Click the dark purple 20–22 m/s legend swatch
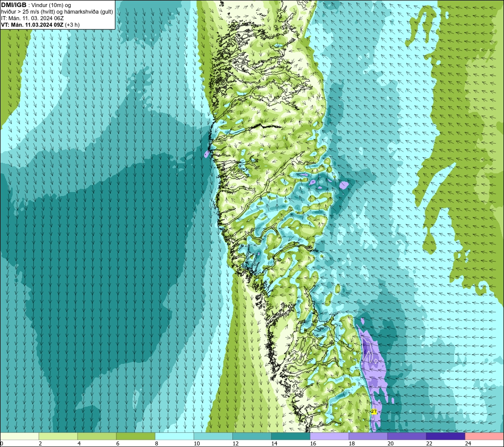This screenshot has height=447, width=504. [x=407, y=436]
